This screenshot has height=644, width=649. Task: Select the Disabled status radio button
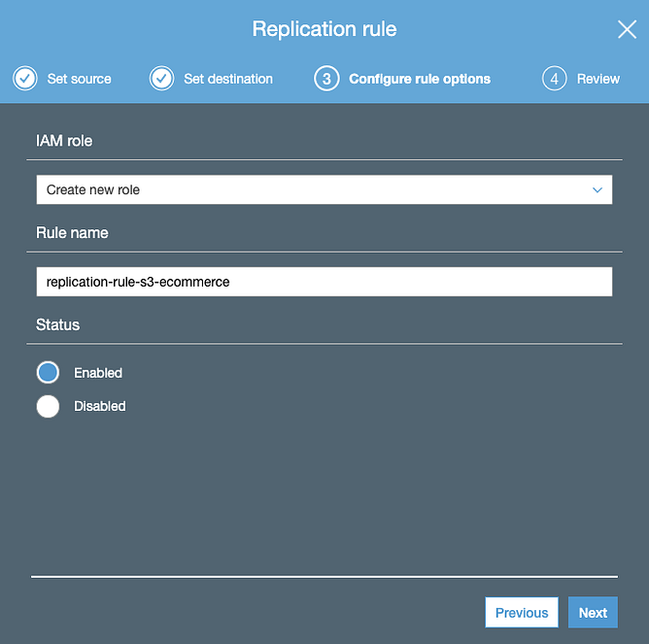48,406
